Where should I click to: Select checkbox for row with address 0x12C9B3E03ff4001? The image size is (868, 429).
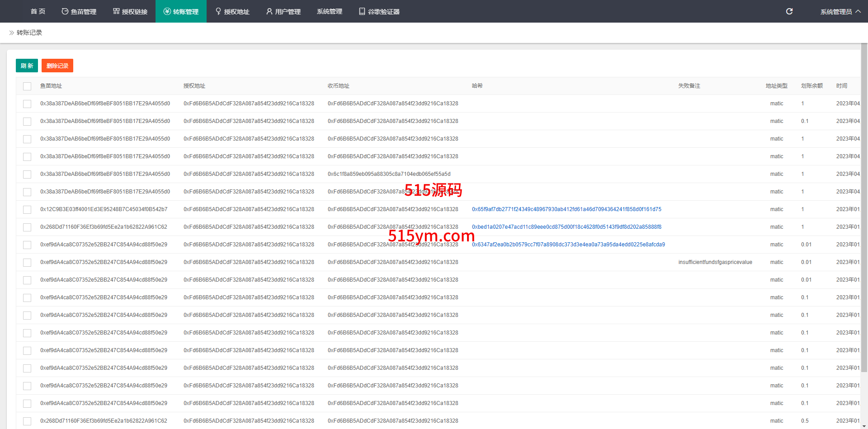coord(27,209)
